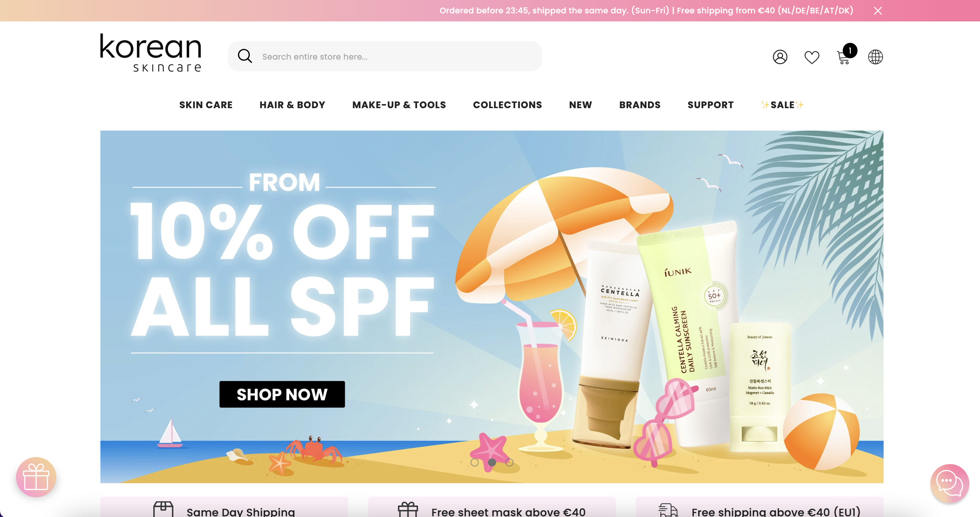This screenshot has height=517, width=980.
Task: Focus the store search field
Action: pyautogui.click(x=385, y=56)
